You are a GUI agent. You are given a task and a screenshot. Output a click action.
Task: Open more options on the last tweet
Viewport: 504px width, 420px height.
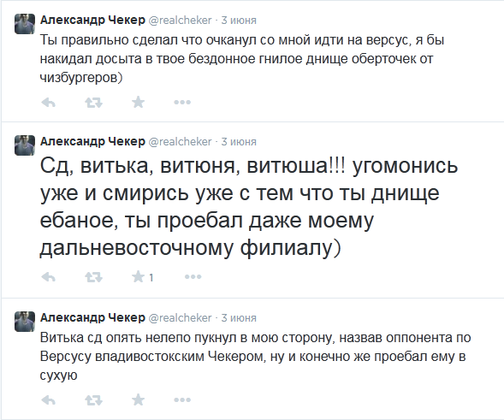(x=182, y=399)
